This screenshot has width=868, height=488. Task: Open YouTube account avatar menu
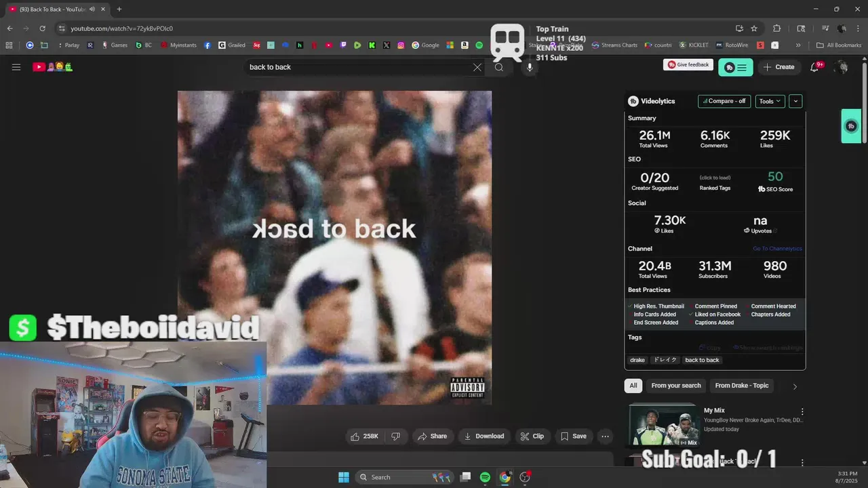842,67
